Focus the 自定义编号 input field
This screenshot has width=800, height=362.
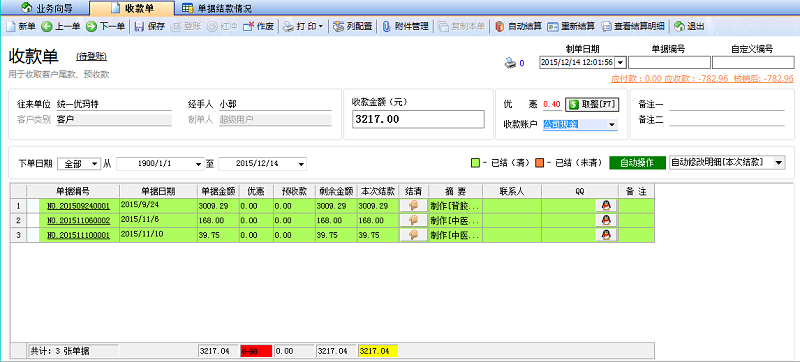[x=753, y=62]
